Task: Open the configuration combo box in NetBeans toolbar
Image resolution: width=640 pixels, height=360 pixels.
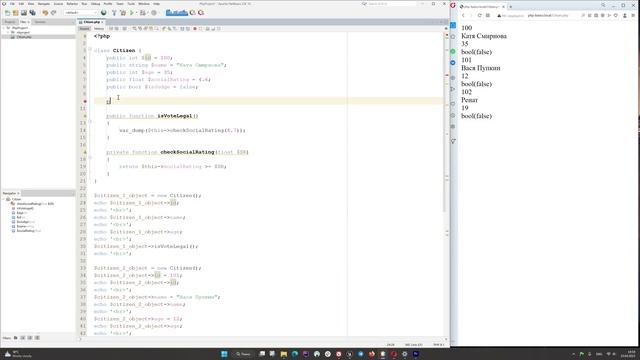Action: 81,13
